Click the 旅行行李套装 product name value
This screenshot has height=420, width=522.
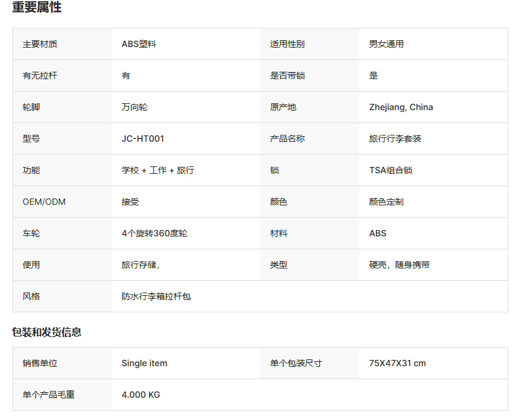(x=395, y=139)
